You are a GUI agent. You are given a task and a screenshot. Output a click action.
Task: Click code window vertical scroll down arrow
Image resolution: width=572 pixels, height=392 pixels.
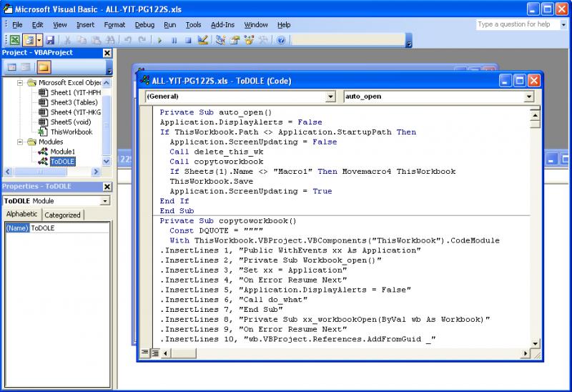coord(535,343)
